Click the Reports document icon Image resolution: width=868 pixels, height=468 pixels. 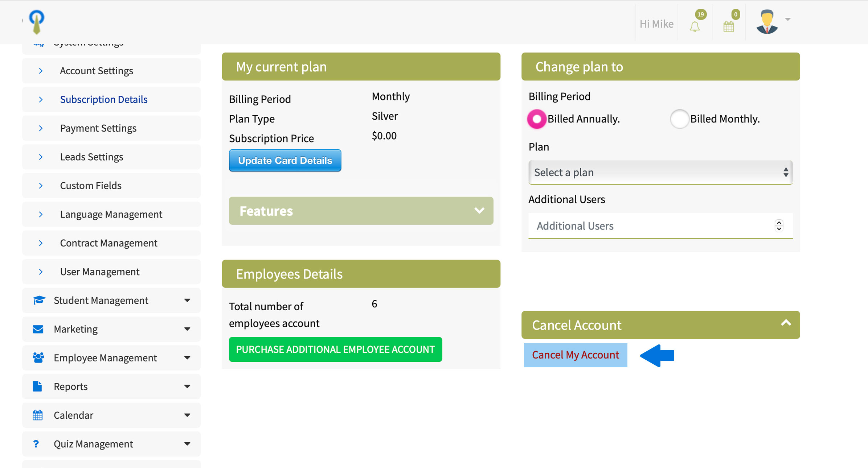(x=37, y=386)
